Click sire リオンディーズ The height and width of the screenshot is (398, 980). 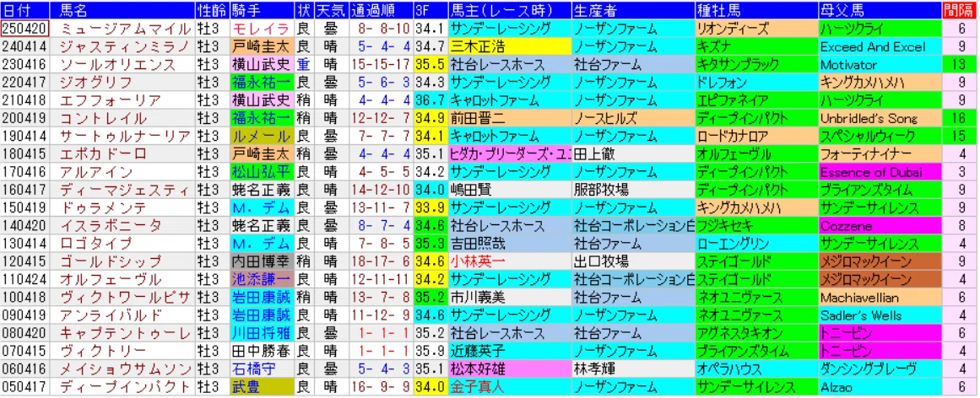(x=756, y=28)
